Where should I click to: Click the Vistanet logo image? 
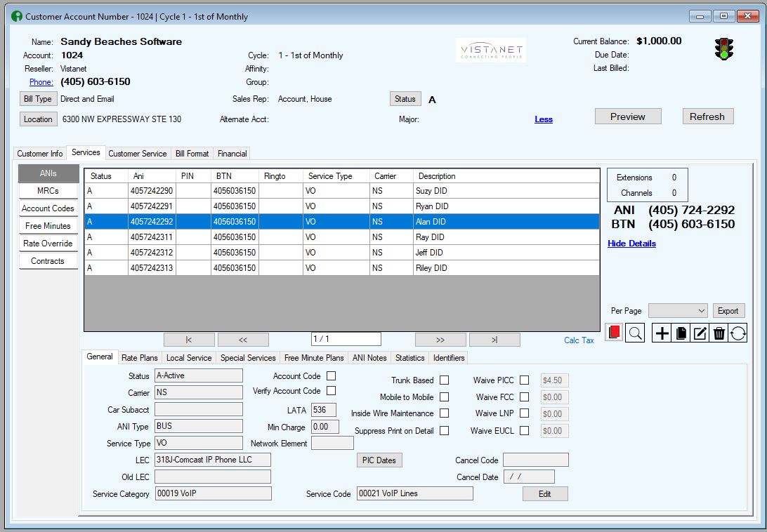click(x=491, y=51)
